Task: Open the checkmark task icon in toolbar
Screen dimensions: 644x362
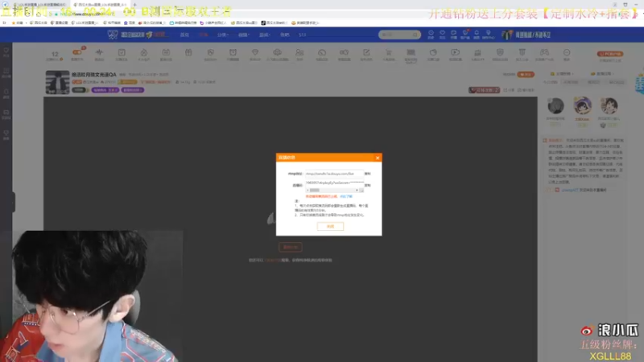Action: click(x=122, y=54)
